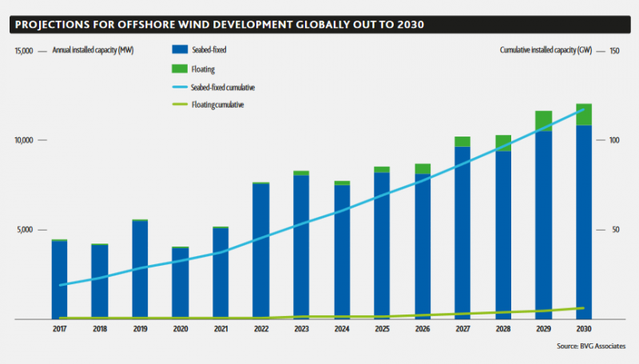Click the 2022 blue bar
Screen dimensions: 639x364
261,251
